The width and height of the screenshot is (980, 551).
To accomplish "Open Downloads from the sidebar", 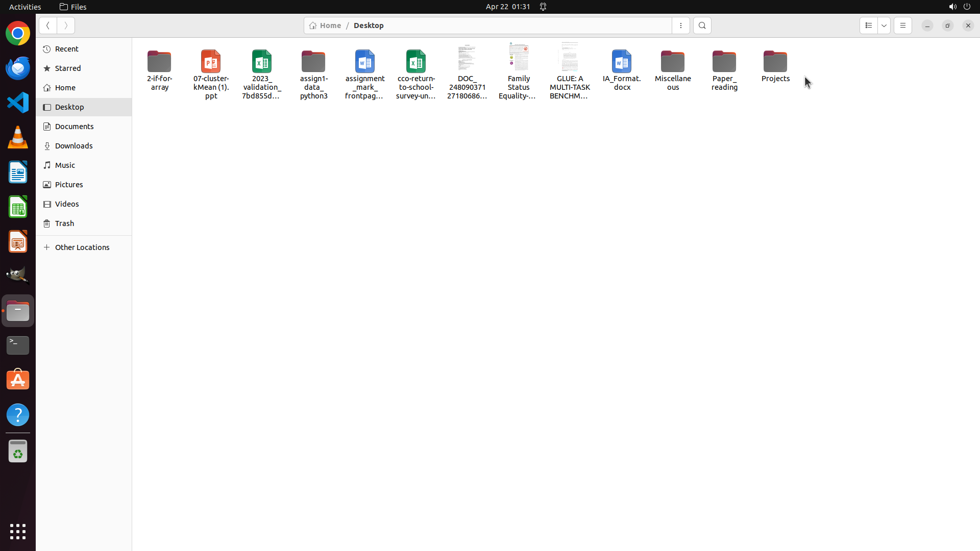I will (x=73, y=146).
